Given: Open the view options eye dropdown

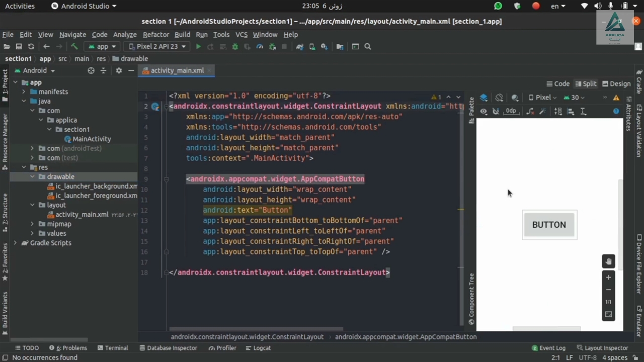Looking at the screenshot, I should 484,111.
